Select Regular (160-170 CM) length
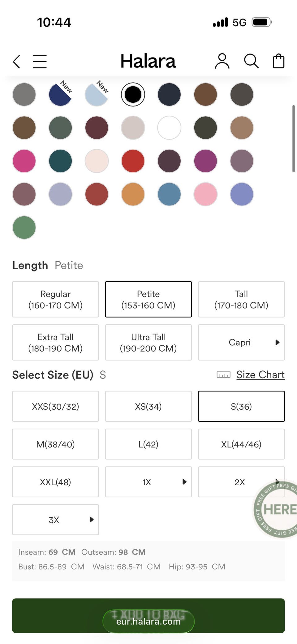The image size is (297, 644). coord(56,299)
